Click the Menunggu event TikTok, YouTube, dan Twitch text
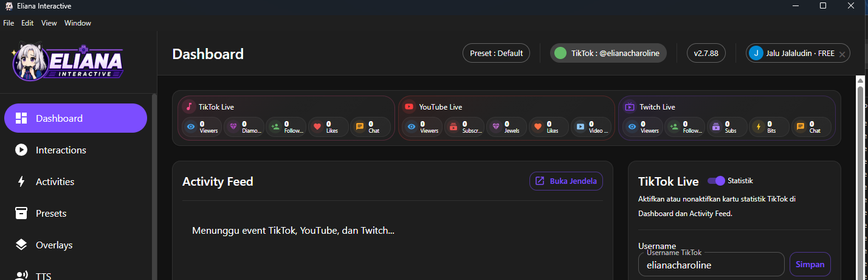This screenshot has width=868, height=280. coord(294,231)
